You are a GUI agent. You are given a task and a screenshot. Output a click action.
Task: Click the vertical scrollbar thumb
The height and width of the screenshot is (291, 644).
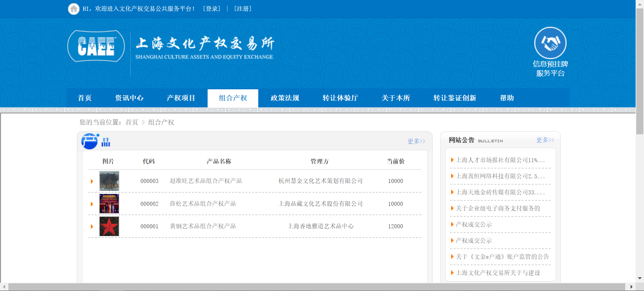pyautogui.click(x=640, y=70)
